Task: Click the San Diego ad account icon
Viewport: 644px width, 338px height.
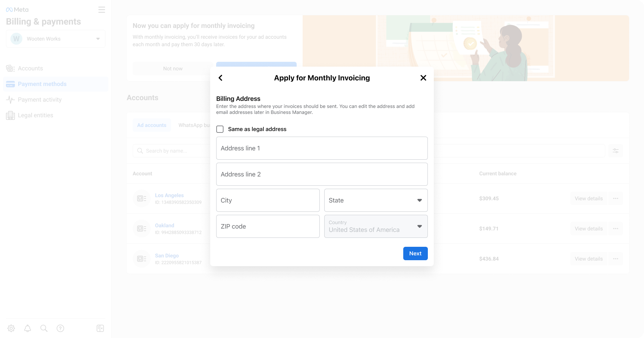Action: coord(142,259)
